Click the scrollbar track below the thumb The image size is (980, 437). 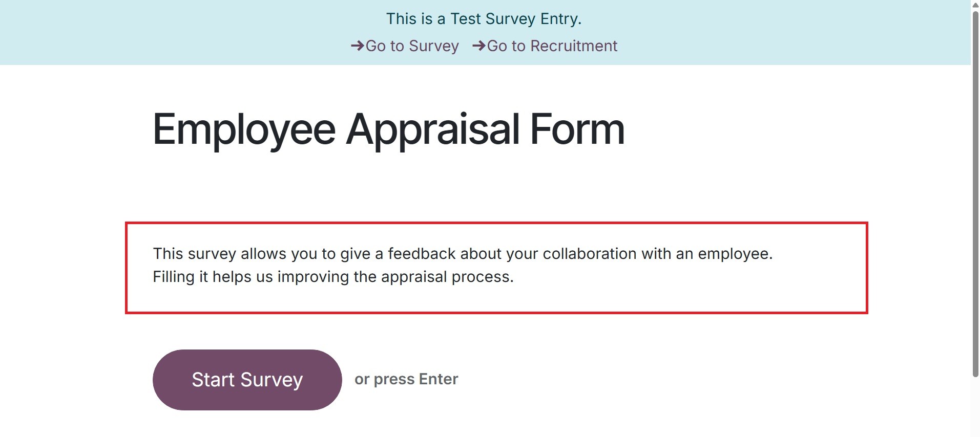975,407
